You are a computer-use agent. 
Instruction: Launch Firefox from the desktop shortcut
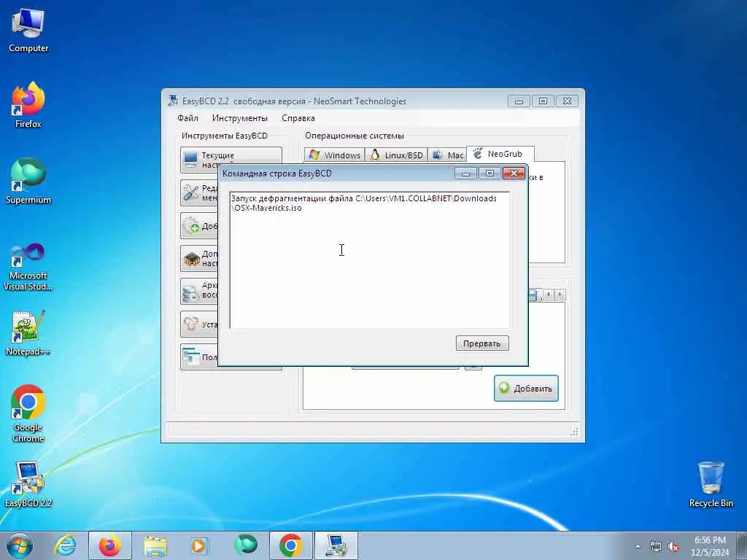point(28,105)
